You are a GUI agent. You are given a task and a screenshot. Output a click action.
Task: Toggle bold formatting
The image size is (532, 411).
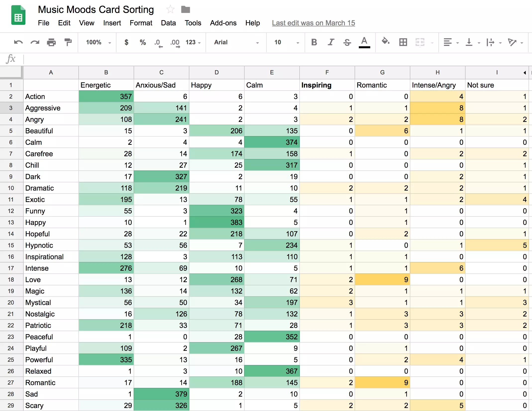coord(314,42)
